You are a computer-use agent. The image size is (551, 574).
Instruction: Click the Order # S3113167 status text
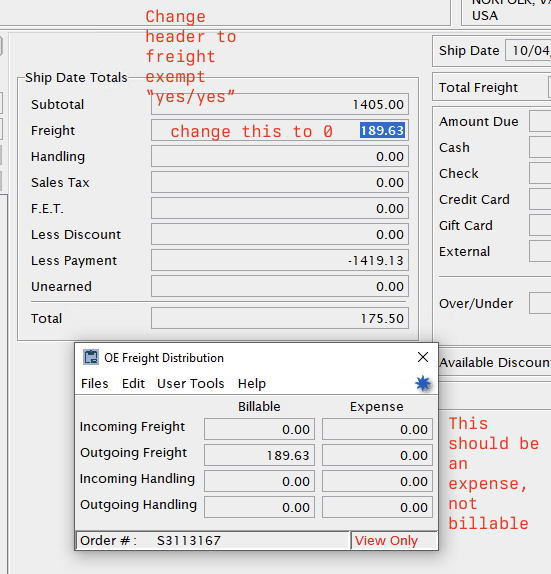pyautogui.click(x=150, y=540)
